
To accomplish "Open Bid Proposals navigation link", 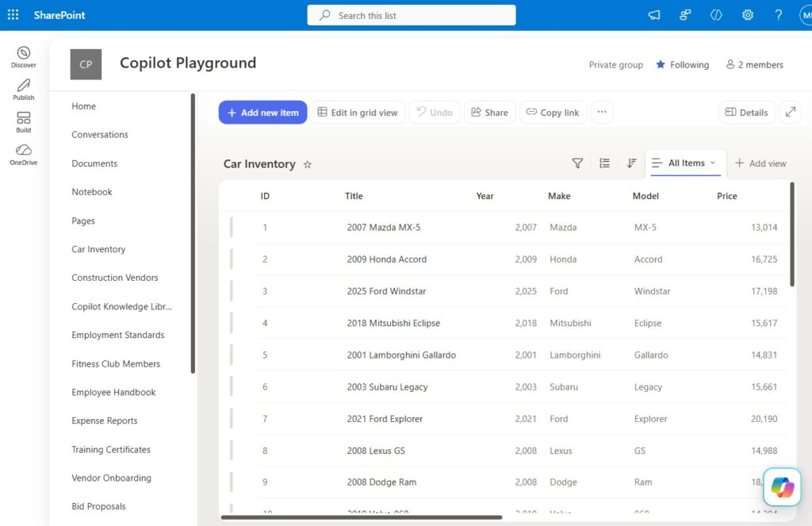I will click(x=98, y=506).
